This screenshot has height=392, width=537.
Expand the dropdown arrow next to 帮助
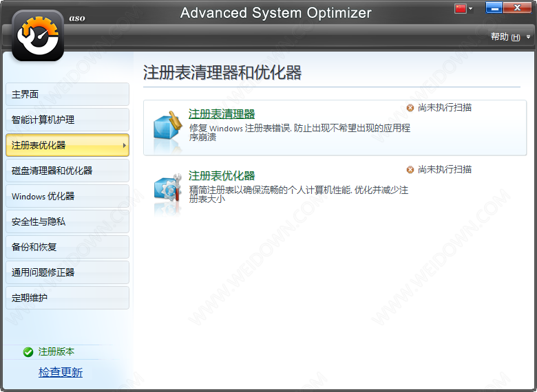click(529, 37)
